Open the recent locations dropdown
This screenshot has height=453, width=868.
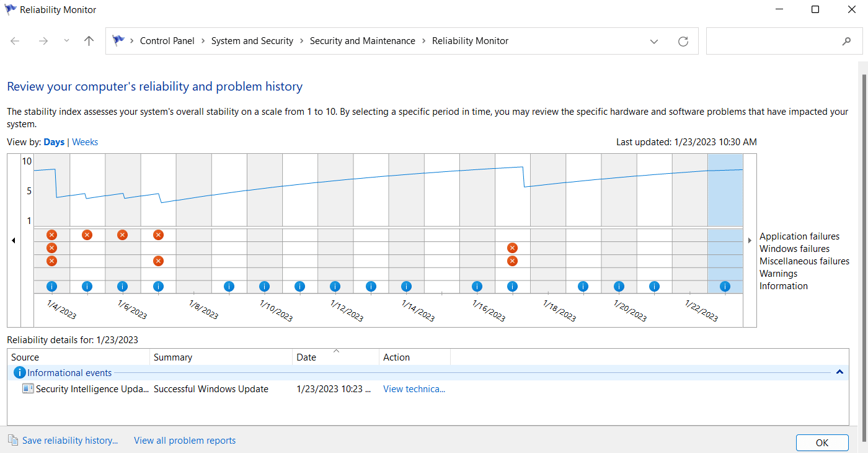66,41
